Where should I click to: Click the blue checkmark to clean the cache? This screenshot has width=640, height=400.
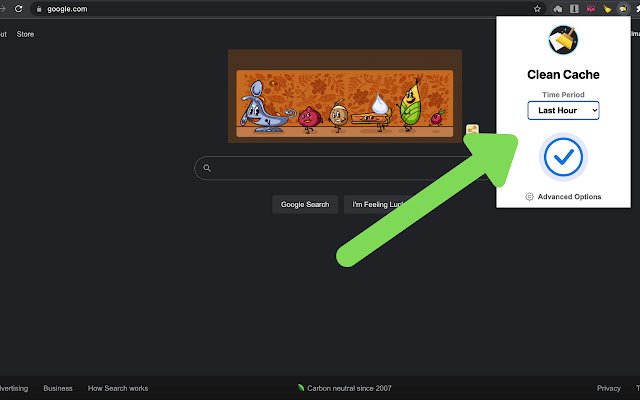pos(563,157)
